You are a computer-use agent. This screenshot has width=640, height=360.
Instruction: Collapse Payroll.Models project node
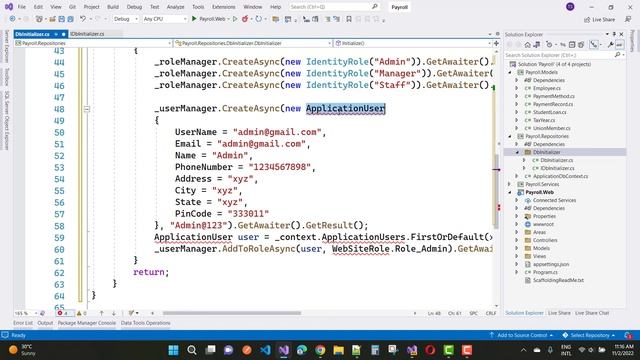click(510, 72)
